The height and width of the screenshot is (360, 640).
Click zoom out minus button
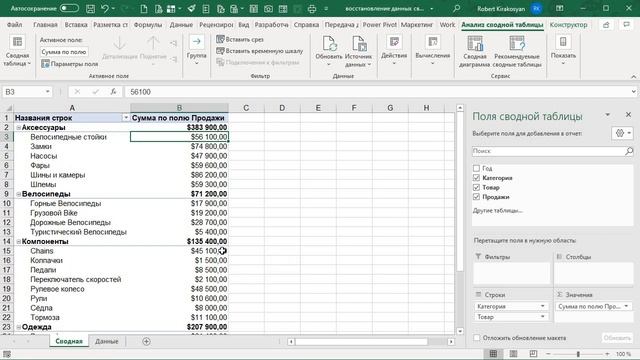coord(548,354)
